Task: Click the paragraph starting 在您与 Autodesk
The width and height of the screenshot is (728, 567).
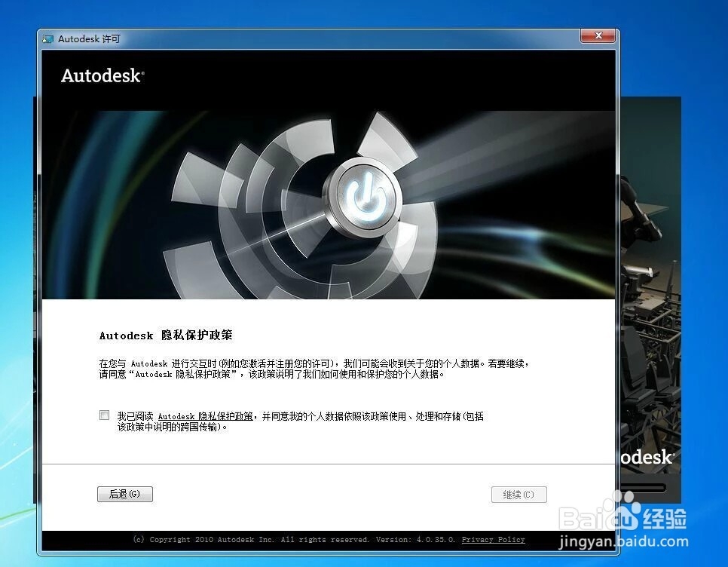Action: pos(314,369)
